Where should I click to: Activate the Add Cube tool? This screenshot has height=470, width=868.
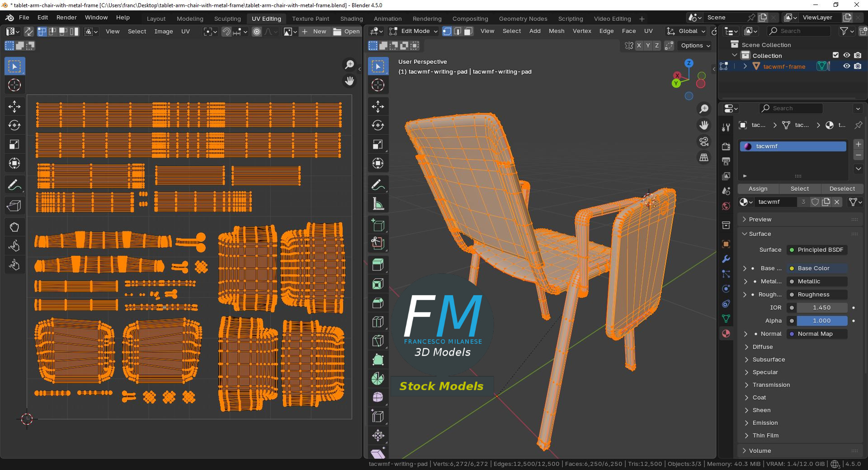pyautogui.click(x=378, y=225)
